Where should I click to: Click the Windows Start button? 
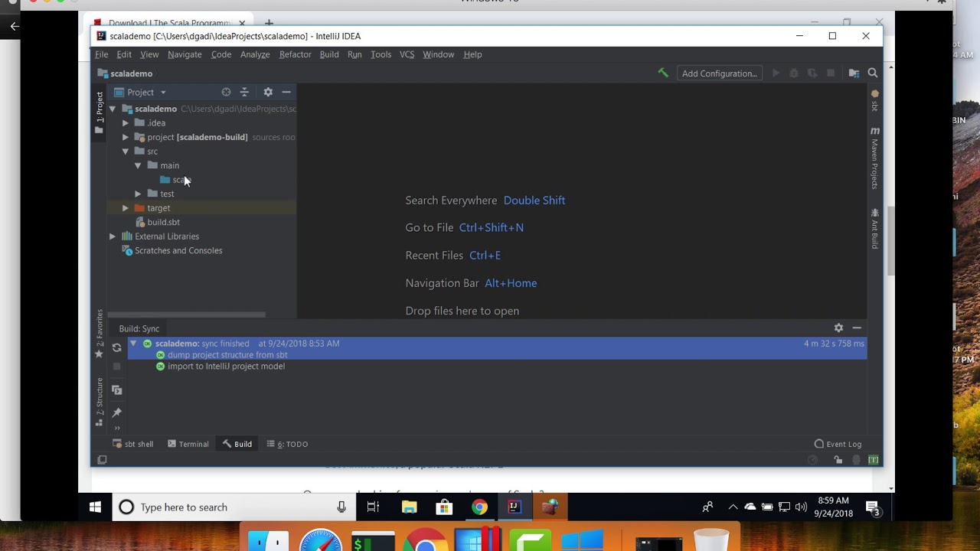point(95,507)
